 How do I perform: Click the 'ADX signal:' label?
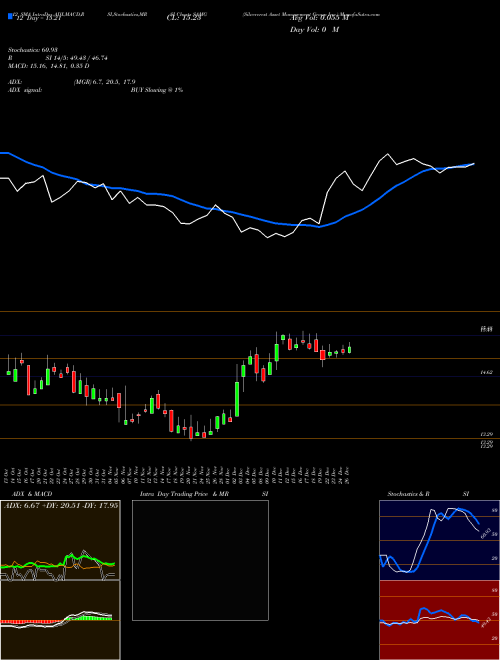(25, 90)
